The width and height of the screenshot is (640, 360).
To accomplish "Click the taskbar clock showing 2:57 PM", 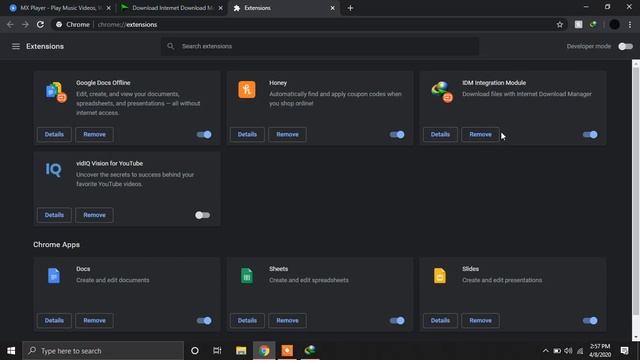I will pyautogui.click(x=600, y=351).
